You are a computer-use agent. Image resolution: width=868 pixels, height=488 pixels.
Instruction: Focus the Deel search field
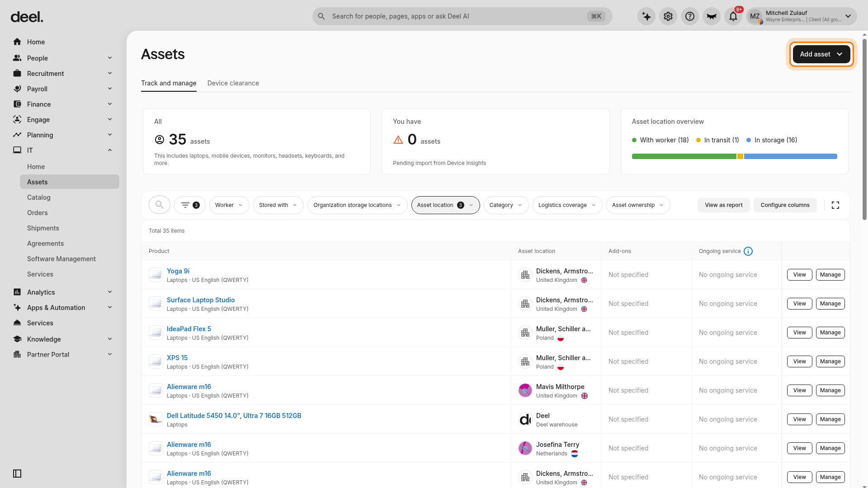462,16
